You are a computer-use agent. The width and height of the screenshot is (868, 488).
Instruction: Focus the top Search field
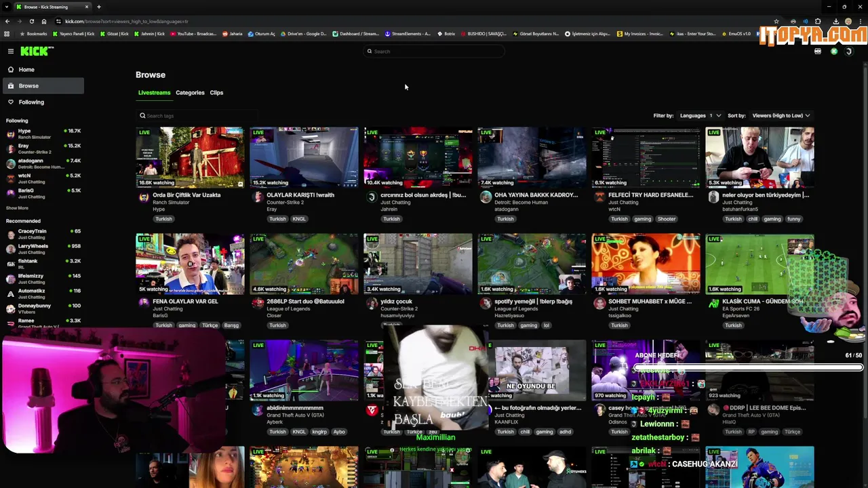point(434,52)
